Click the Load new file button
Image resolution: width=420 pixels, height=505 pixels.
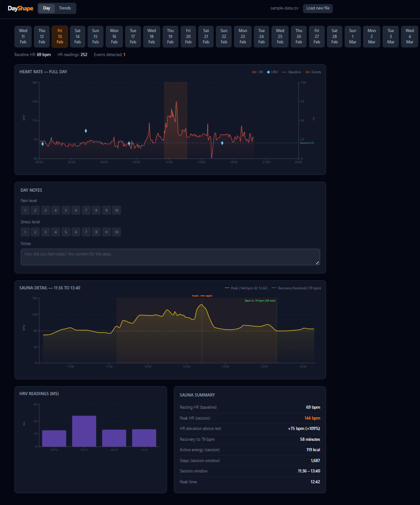tap(317, 8)
